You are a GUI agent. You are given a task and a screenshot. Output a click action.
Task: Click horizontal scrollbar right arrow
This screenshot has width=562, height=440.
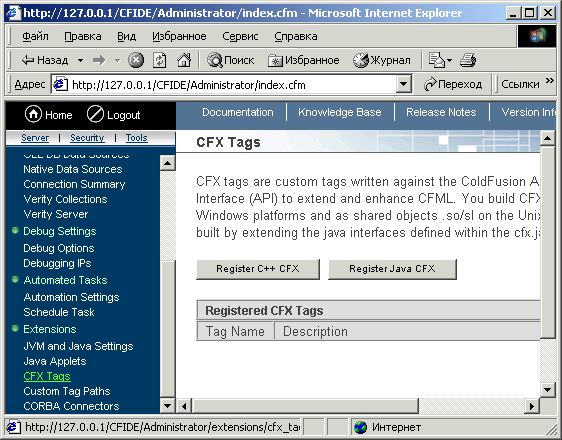532,406
